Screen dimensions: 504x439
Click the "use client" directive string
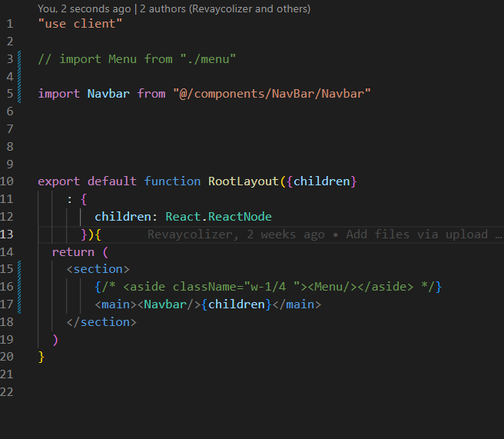pos(80,24)
